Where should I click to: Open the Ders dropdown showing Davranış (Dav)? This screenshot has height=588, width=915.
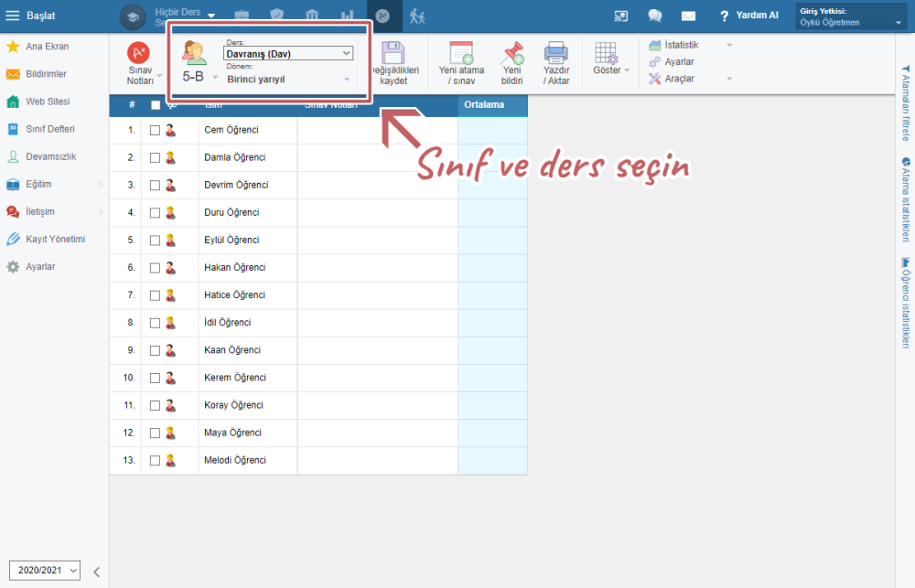(x=288, y=54)
